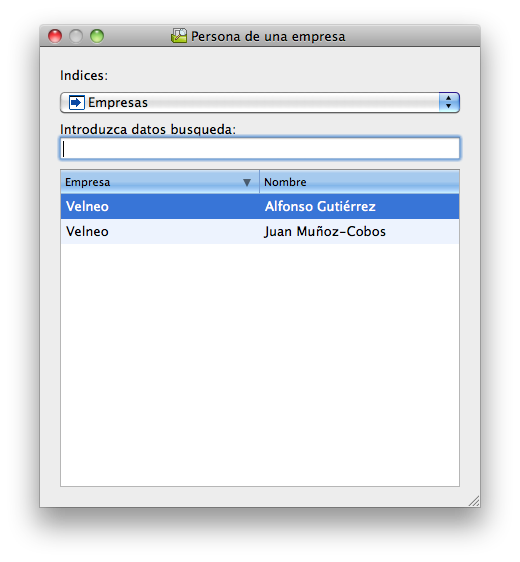Click Velneo in the Juan Muñoz-Cobos row
The height and width of the screenshot is (562, 520).
click(87, 232)
